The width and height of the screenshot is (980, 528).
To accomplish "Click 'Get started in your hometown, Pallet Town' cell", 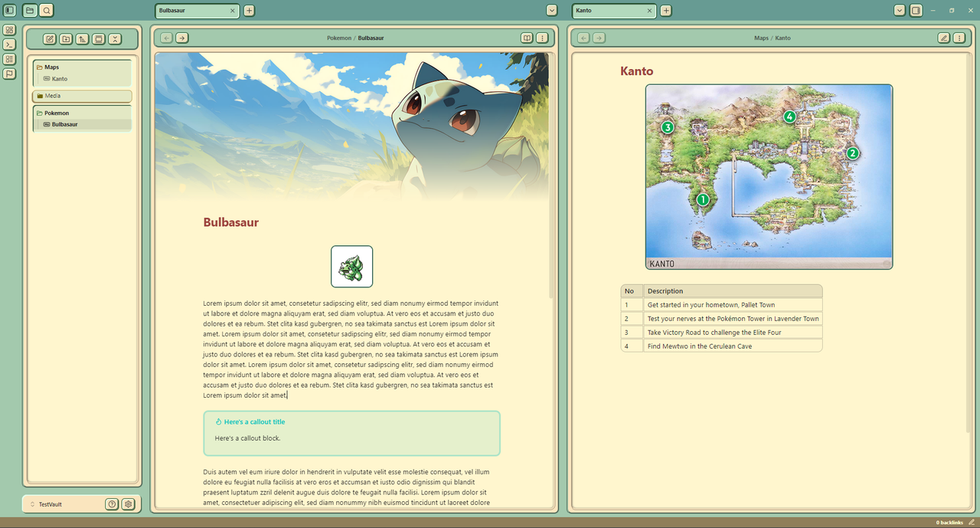I will pyautogui.click(x=733, y=305).
